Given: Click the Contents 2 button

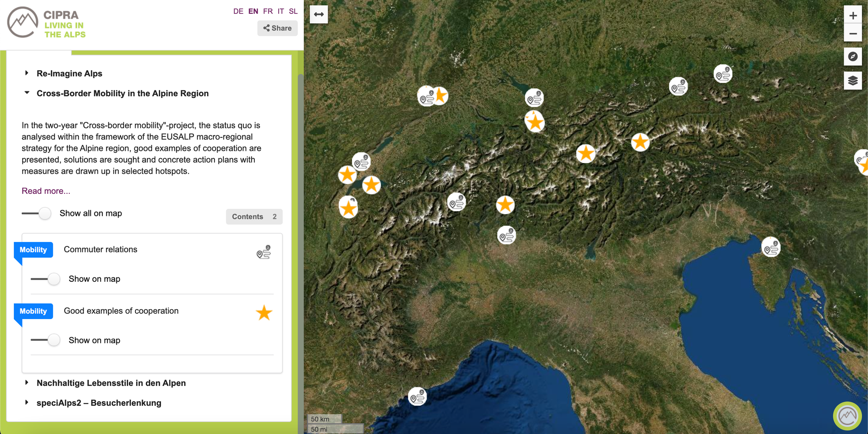Looking at the screenshot, I should coord(254,217).
